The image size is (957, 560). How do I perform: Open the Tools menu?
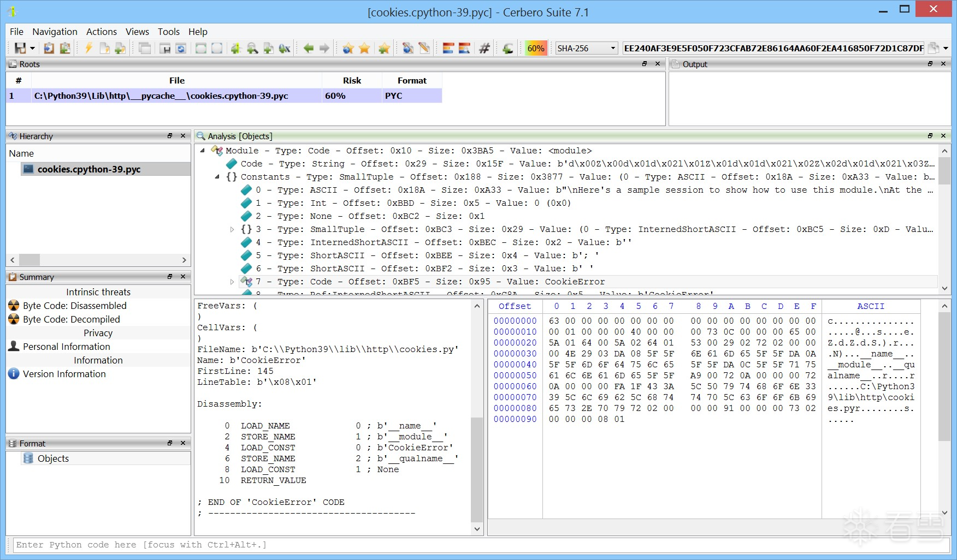pos(168,32)
